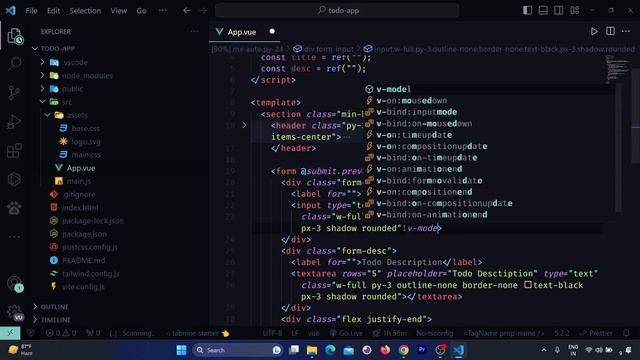Expand the public folder
The image size is (640, 360).
42,89
